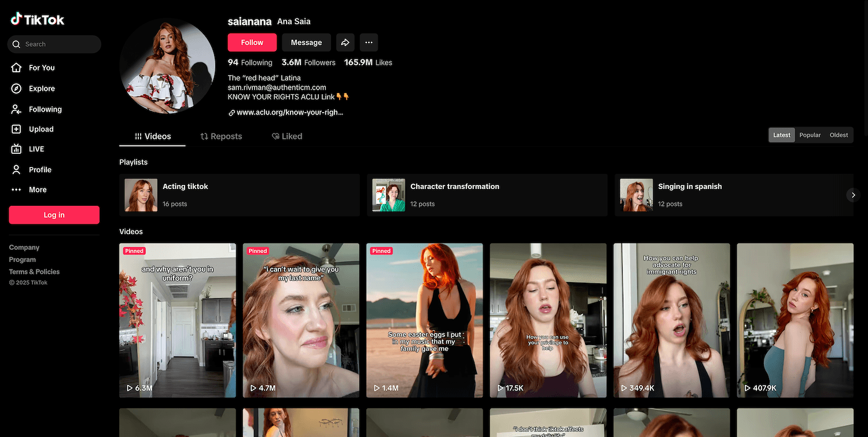Open the Acting tiktok playlist

(x=239, y=195)
